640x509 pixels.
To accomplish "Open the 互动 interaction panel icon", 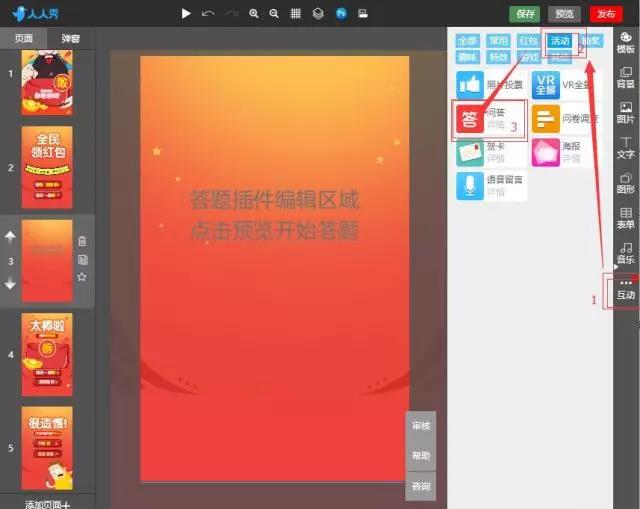I will point(625,290).
